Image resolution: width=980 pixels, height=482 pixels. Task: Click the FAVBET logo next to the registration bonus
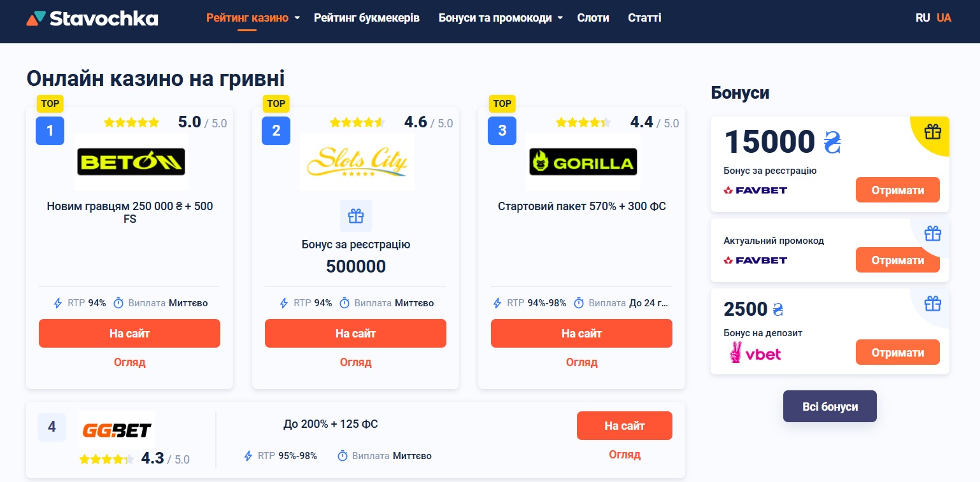(755, 190)
